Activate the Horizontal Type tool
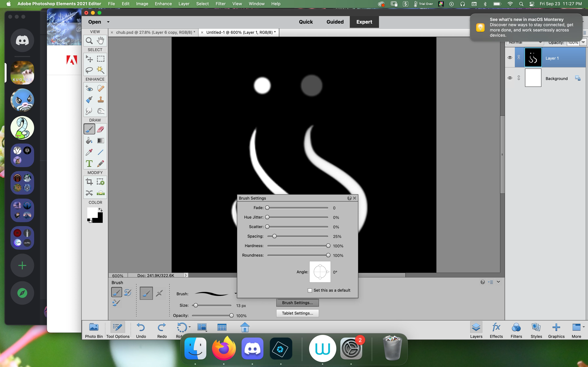 [x=89, y=164]
